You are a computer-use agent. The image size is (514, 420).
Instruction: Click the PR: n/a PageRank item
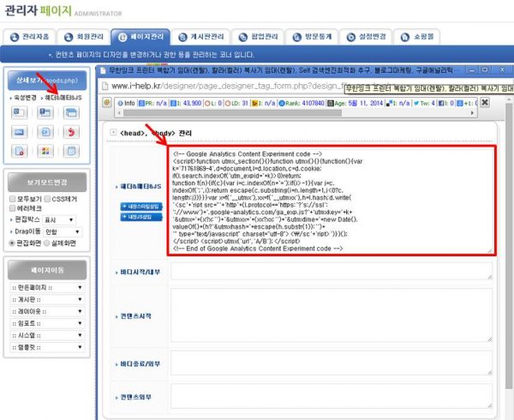pyautogui.click(x=153, y=103)
